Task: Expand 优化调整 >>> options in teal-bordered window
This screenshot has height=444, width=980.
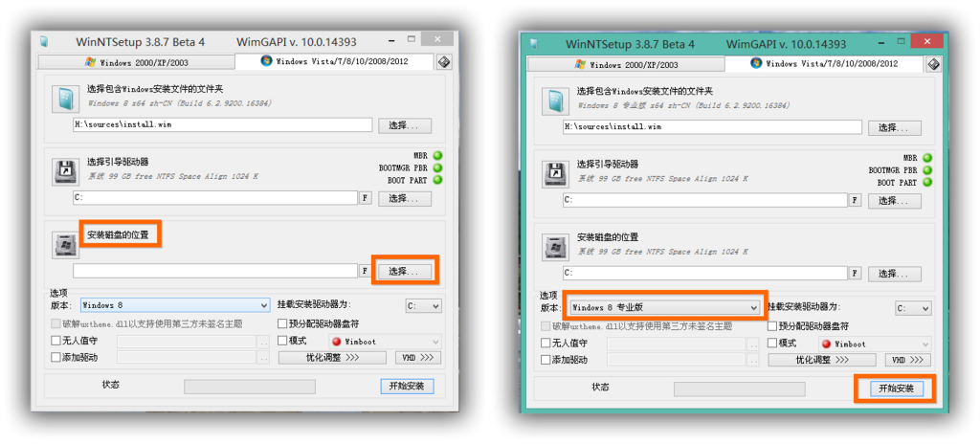Action: point(822,360)
